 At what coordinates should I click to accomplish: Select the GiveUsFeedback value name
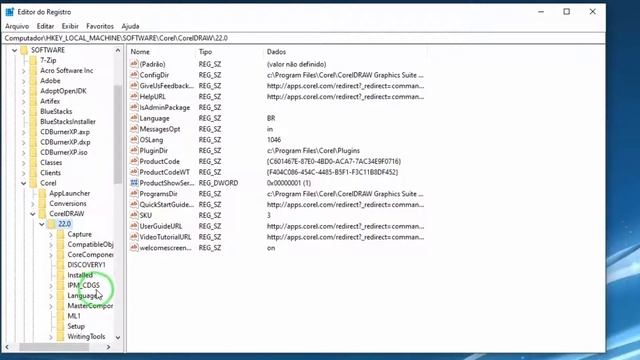[x=166, y=86]
